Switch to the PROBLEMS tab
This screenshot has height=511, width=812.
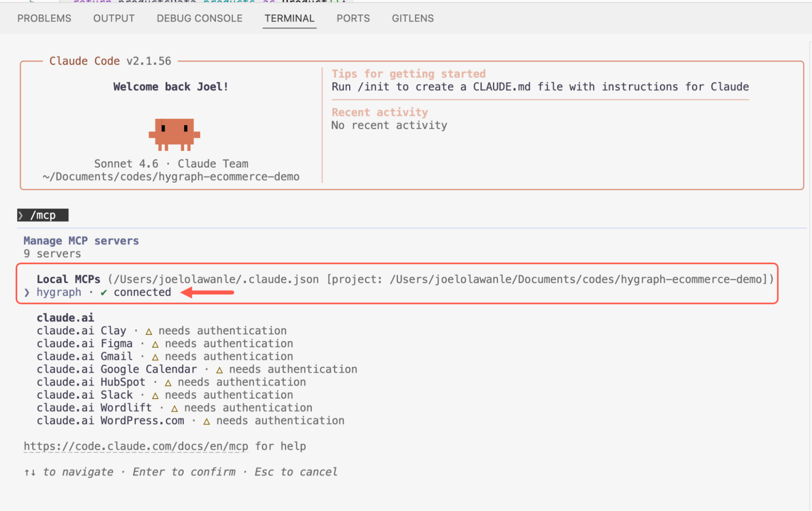(x=44, y=18)
